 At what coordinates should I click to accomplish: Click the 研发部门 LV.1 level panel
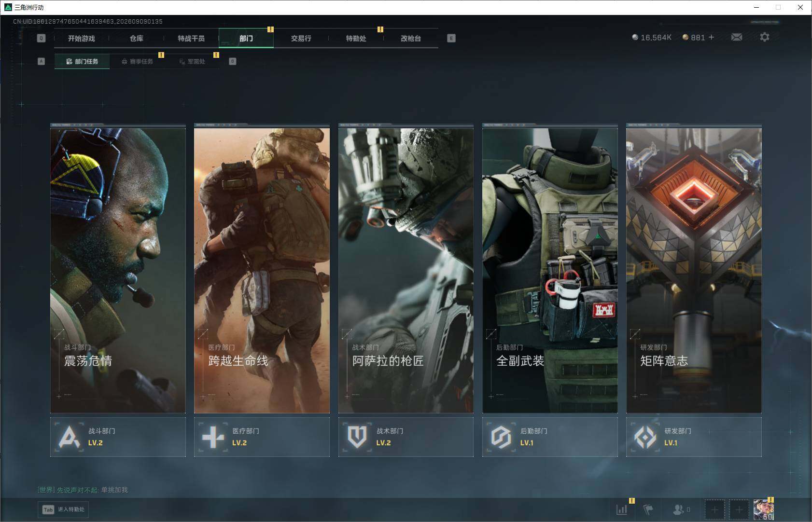coord(694,437)
